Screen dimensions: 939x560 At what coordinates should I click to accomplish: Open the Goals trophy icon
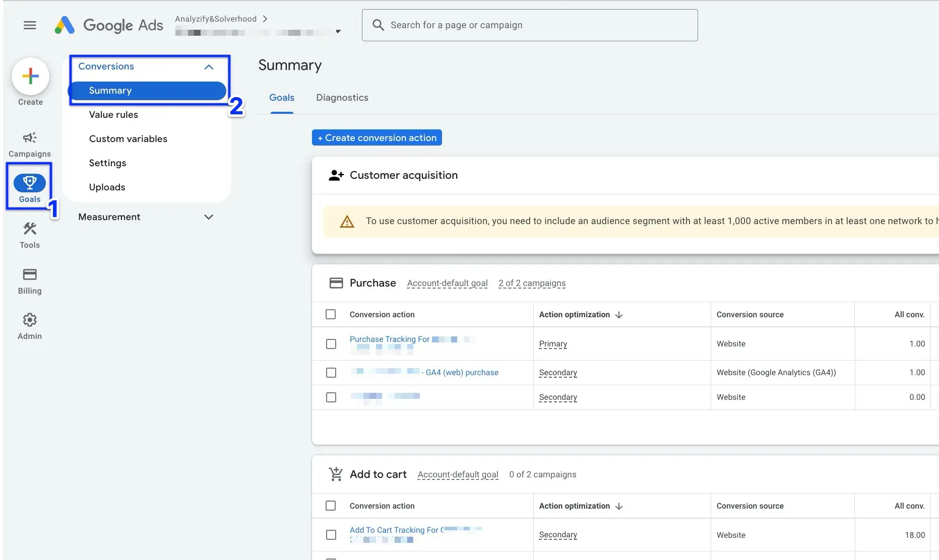coord(30,183)
